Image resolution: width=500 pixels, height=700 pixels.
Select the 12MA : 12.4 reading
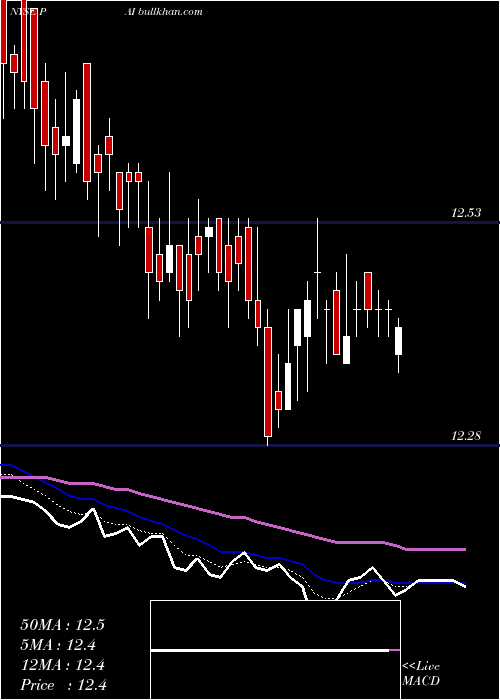pos(62,665)
